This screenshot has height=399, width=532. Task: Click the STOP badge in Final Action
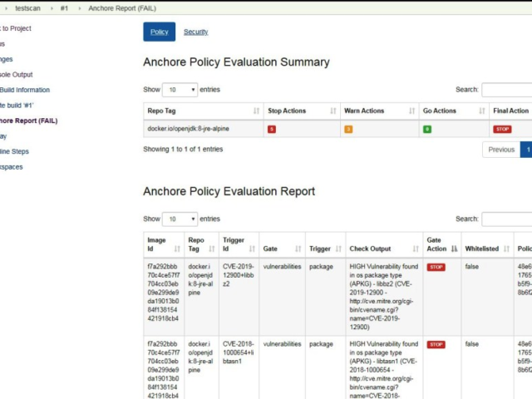(x=502, y=130)
